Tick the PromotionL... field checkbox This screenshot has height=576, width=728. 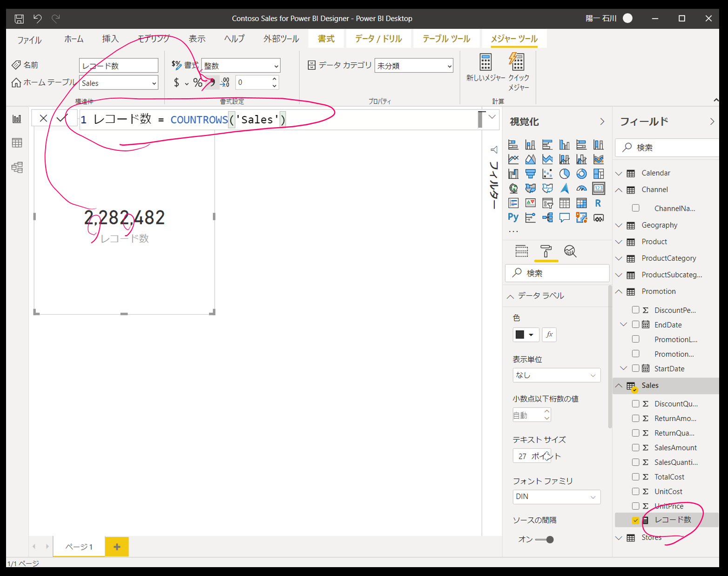[x=635, y=339]
